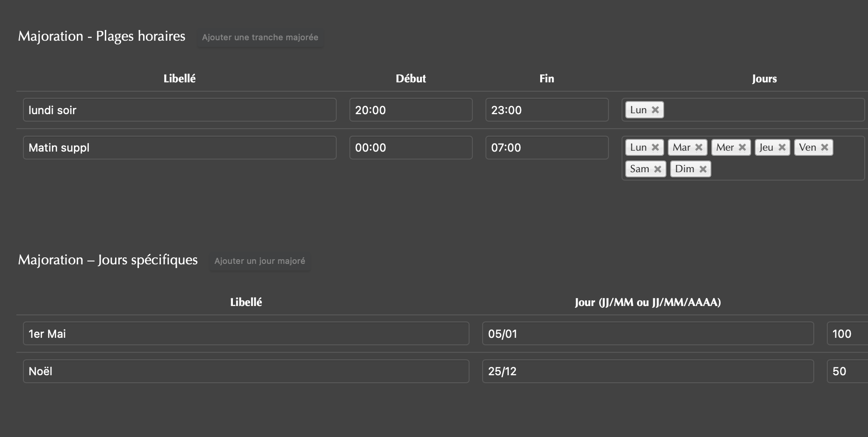Image resolution: width=868 pixels, height=437 pixels.
Task: Open days selector for lundi soir row
Action: click(x=762, y=110)
